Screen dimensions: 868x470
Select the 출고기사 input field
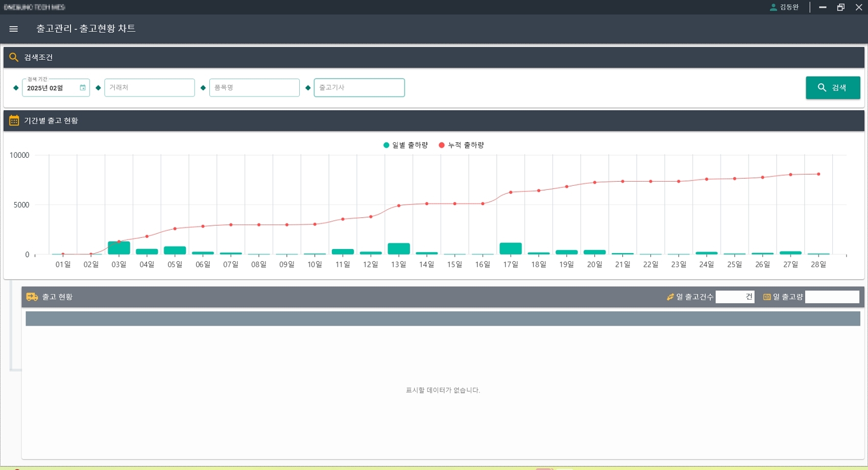(x=359, y=88)
